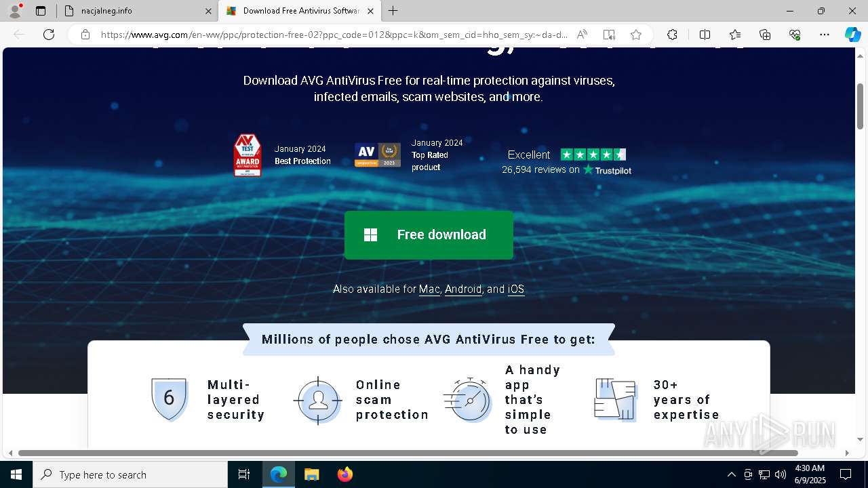The image size is (868, 488).
Task: Open Collections panel
Action: pyautogui.click(x=765, y=35)
